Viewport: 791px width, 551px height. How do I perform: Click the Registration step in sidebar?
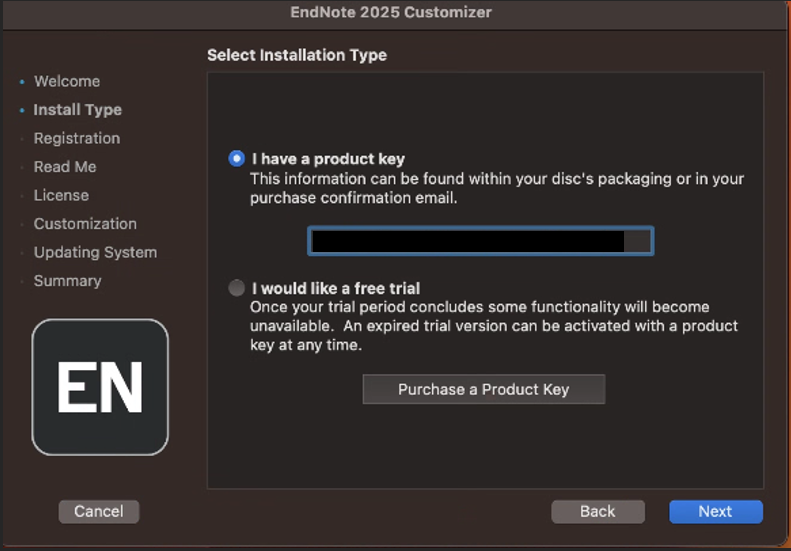click(76, 138)
